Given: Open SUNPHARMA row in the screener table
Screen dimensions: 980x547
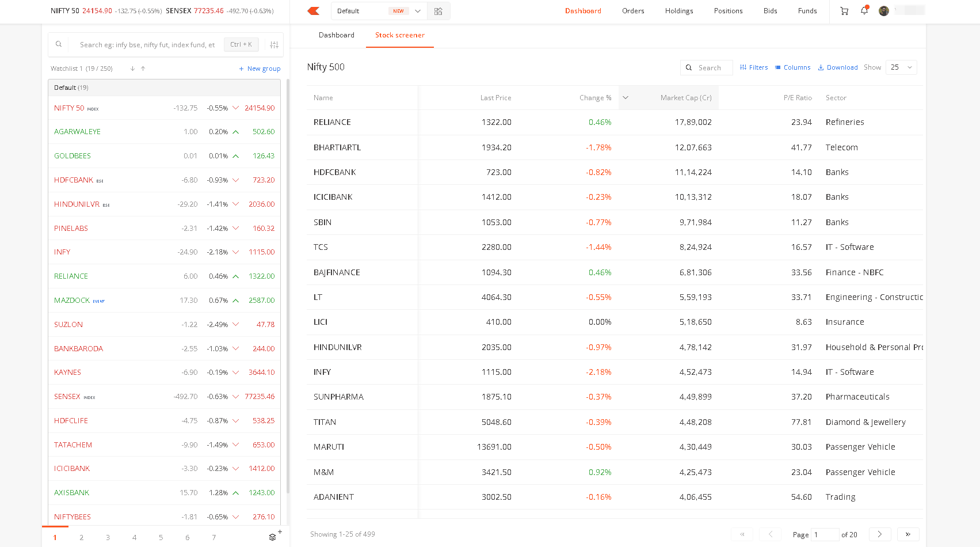Looking at the screenshot, I should coord(615,397).
